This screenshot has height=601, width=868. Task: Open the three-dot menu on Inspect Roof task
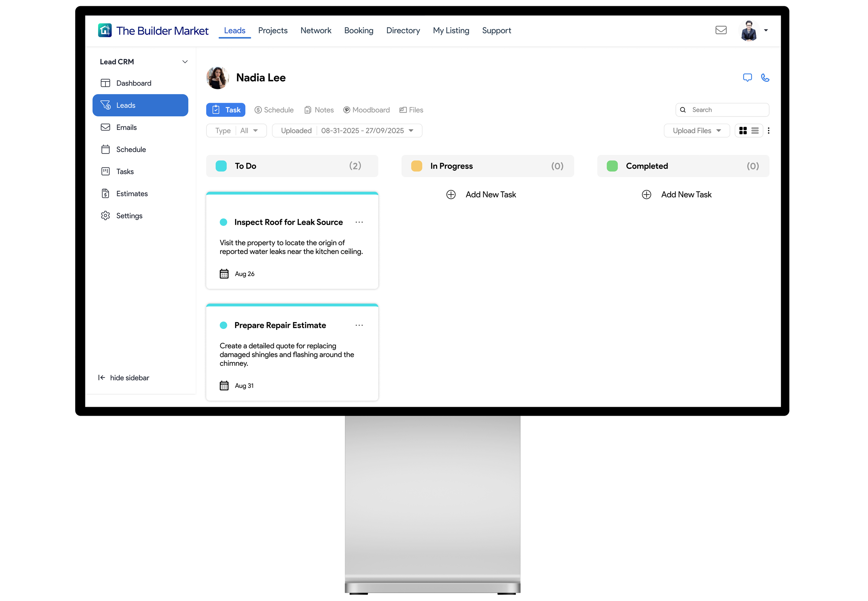point(359,222)
